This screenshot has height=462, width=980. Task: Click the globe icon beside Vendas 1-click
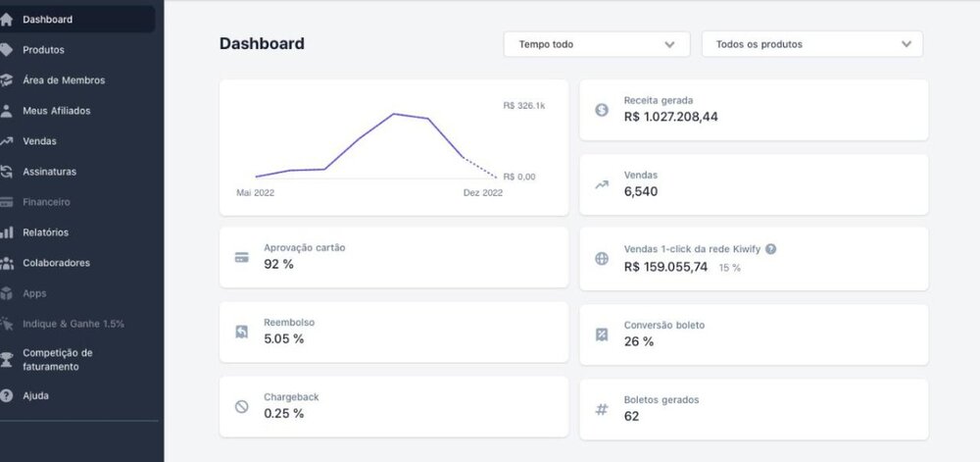click(x=602, y=259)
